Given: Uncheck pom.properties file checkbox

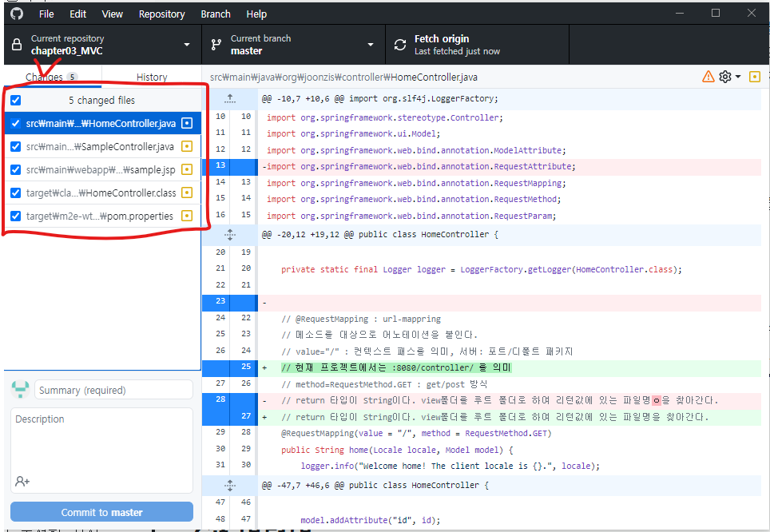Looking at the screenshot, I should pos(16,216).
